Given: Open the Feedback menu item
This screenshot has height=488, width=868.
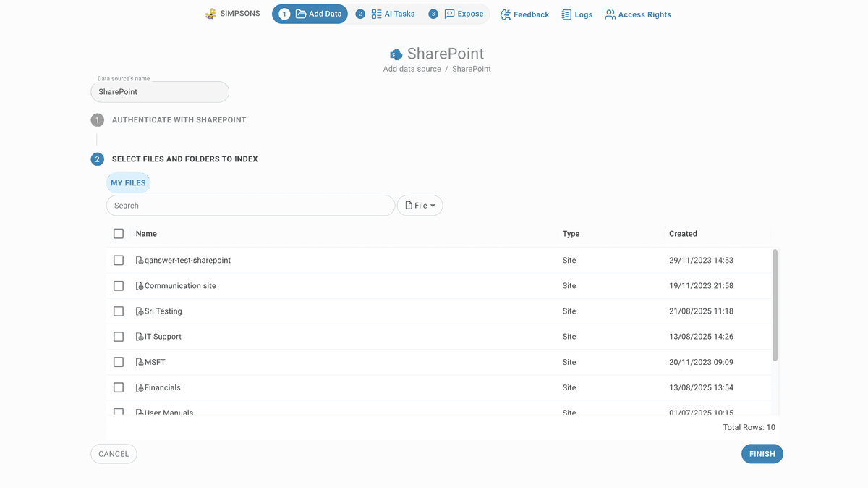Looking at the screenshot, I should click(x=524, y=14).
